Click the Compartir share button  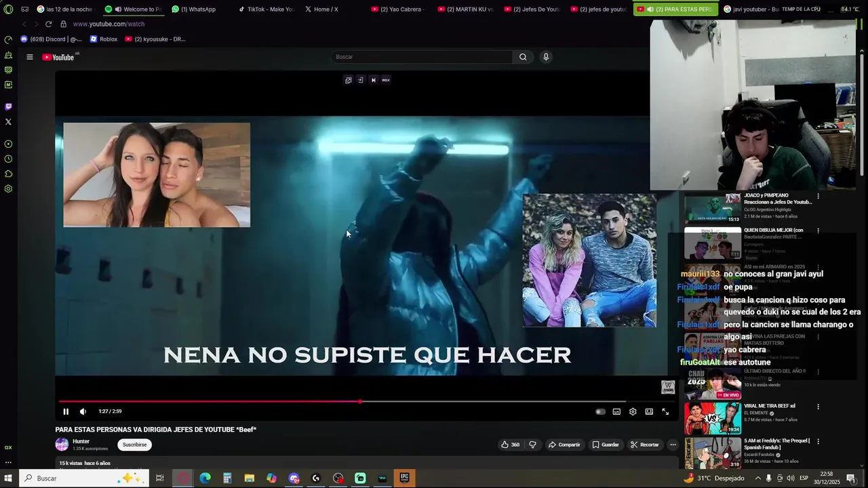(564, 445)
